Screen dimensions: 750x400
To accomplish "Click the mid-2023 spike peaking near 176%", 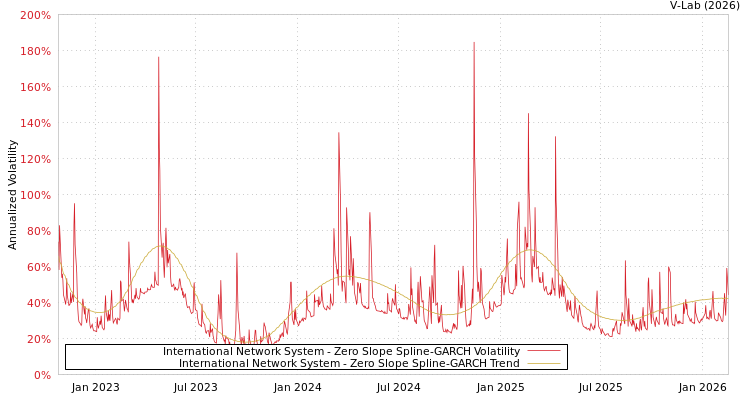I will [158, 58].
